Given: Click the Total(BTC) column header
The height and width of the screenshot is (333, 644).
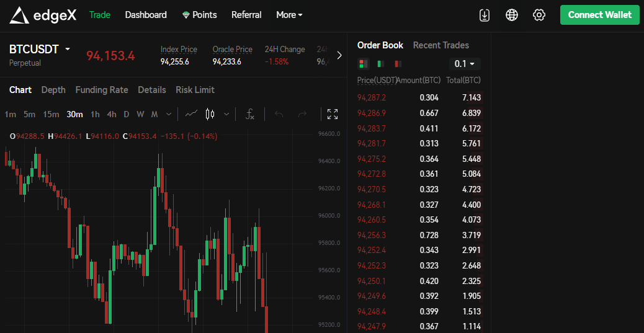Looking at the screenshot, I should pyautogui.click(x=463, y=81).
